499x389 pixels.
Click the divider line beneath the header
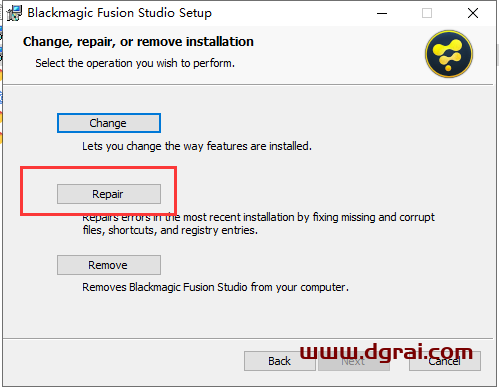[248, 85]
